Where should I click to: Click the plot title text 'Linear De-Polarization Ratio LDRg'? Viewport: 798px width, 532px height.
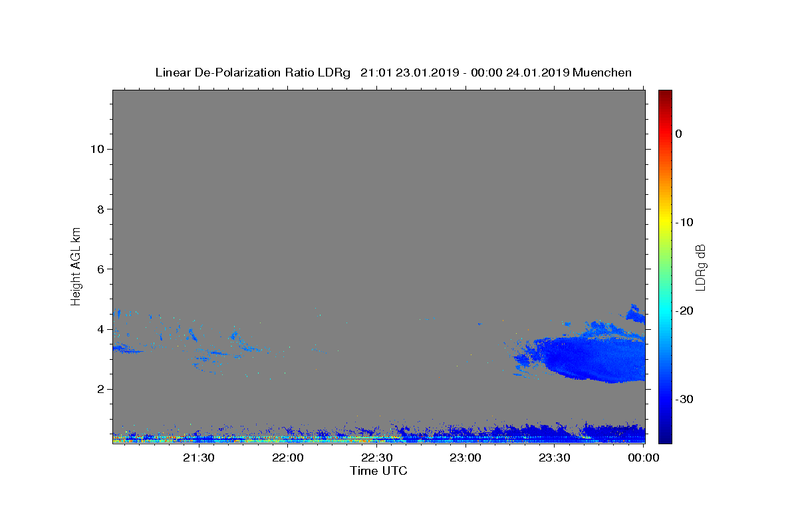[253, 72]
